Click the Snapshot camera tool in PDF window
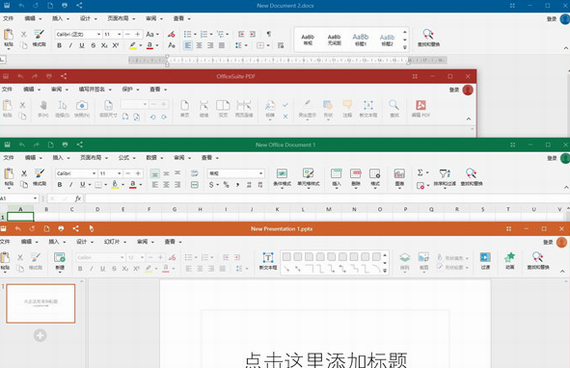Viewport: 570px width, 368px height. coord(82,109)
